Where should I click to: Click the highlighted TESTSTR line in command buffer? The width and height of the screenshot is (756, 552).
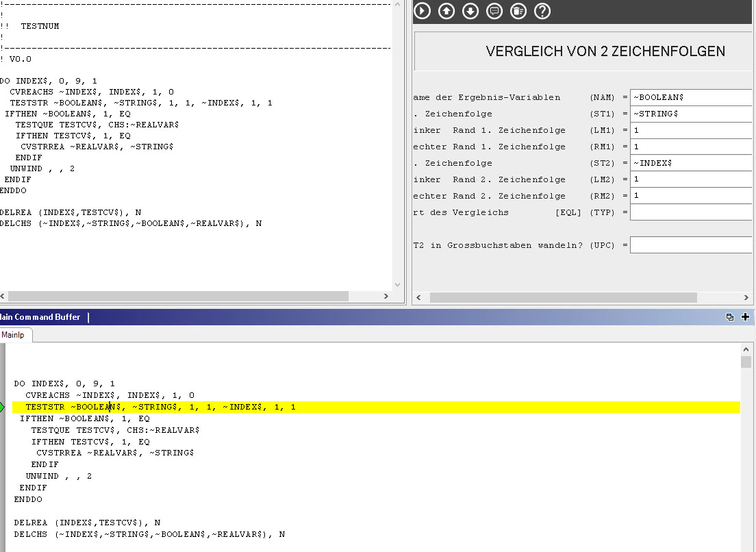tap(376, 407)
